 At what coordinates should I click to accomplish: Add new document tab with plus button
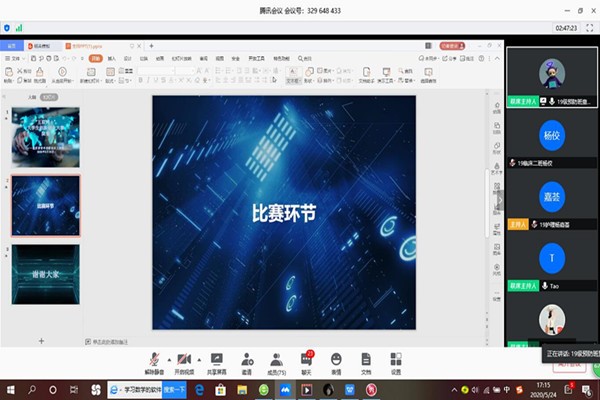(151, 46)
